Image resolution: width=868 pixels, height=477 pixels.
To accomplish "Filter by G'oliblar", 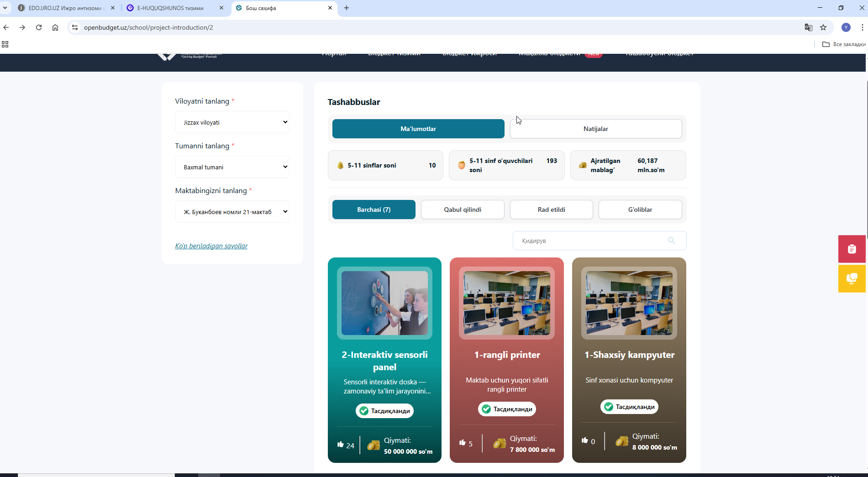I will (x=640, y=210).
